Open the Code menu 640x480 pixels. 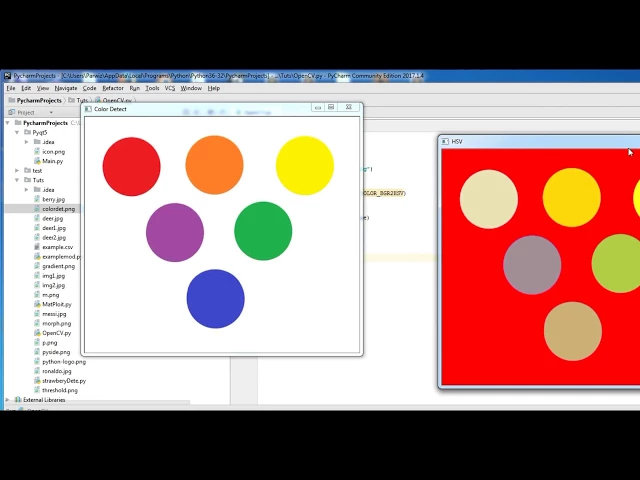coord(89,88)
